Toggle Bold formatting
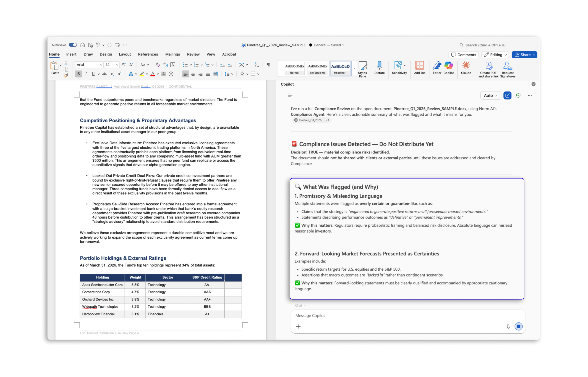 click(x=78, y=74)
